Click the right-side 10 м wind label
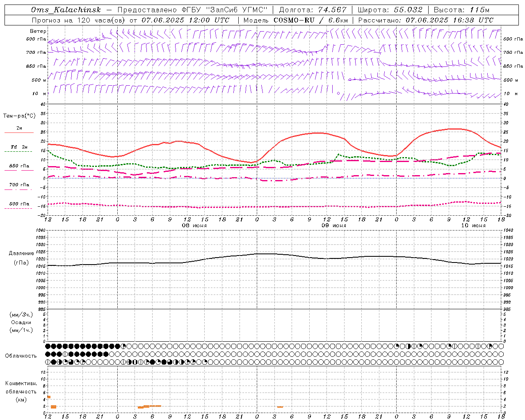This screenshot has width=525, height=420. click(x=510, y=94)
